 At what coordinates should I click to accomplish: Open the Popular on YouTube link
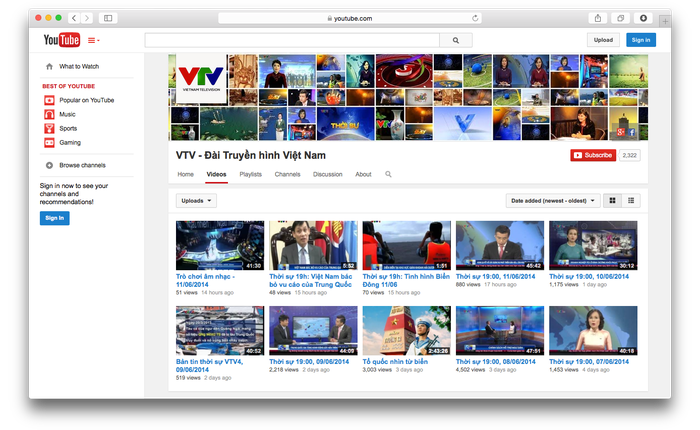tap(87, 100)
